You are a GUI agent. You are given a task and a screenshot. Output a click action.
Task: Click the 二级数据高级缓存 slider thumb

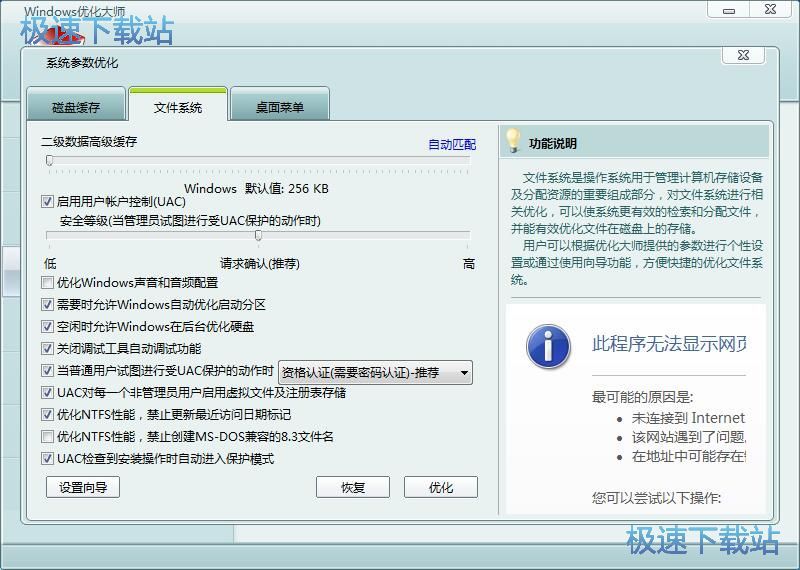pyautogui.click(x=49, y=161)
